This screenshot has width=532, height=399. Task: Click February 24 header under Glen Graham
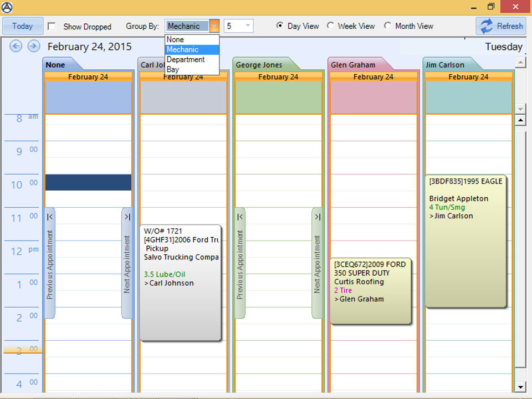pos(373,76)
